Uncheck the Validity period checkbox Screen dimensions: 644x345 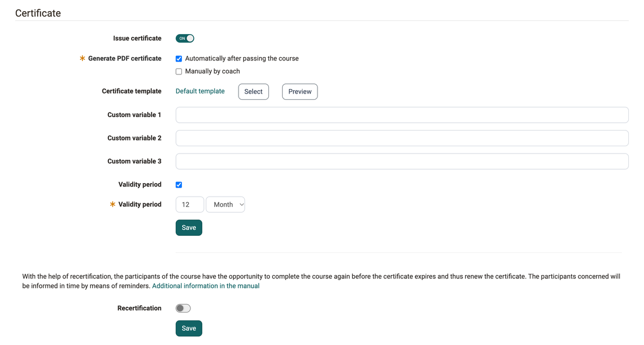179,185
